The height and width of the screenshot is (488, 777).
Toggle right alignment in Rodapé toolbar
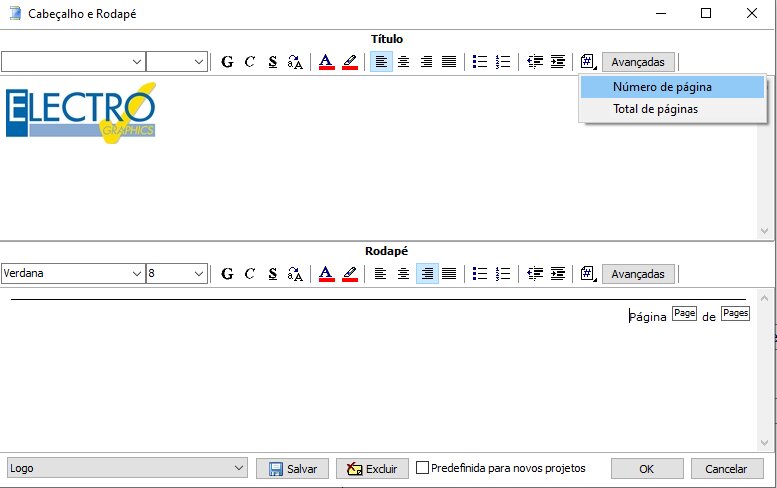pyautogui.click(x=427, y=274)
